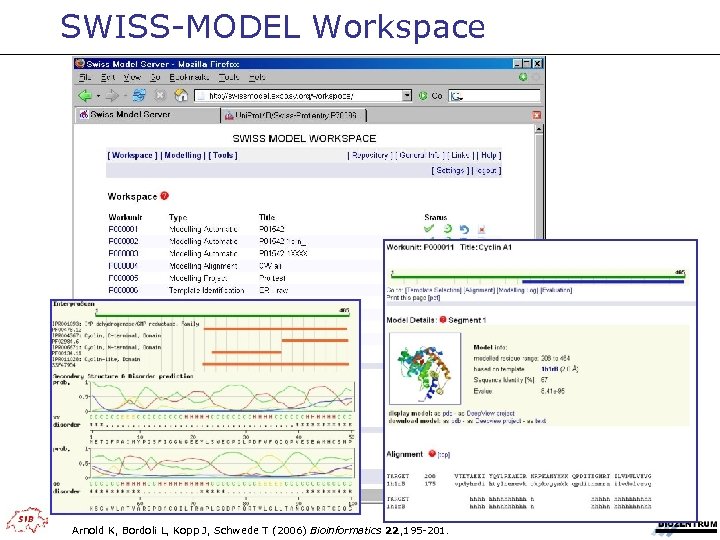
Task: Open the File menu in Firefox
Action: (x=85, y=77)
